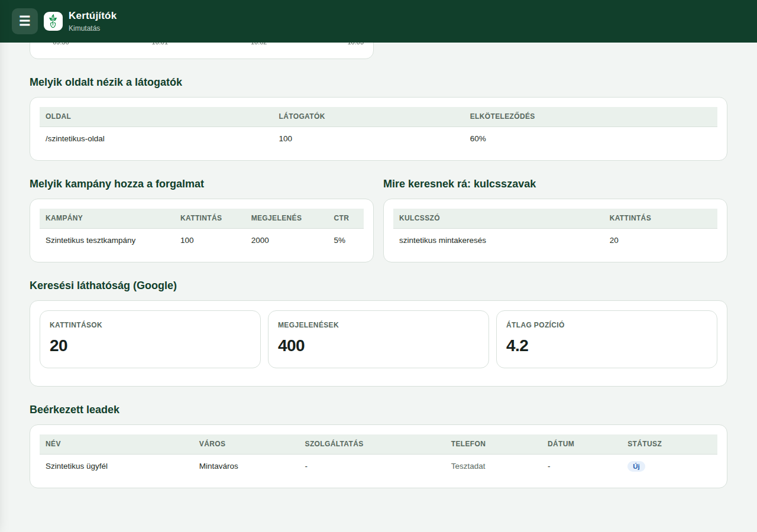The width and height of the screenshot is (757, 532).
Task: Click the Új status badge
Action: pos(636,466)
